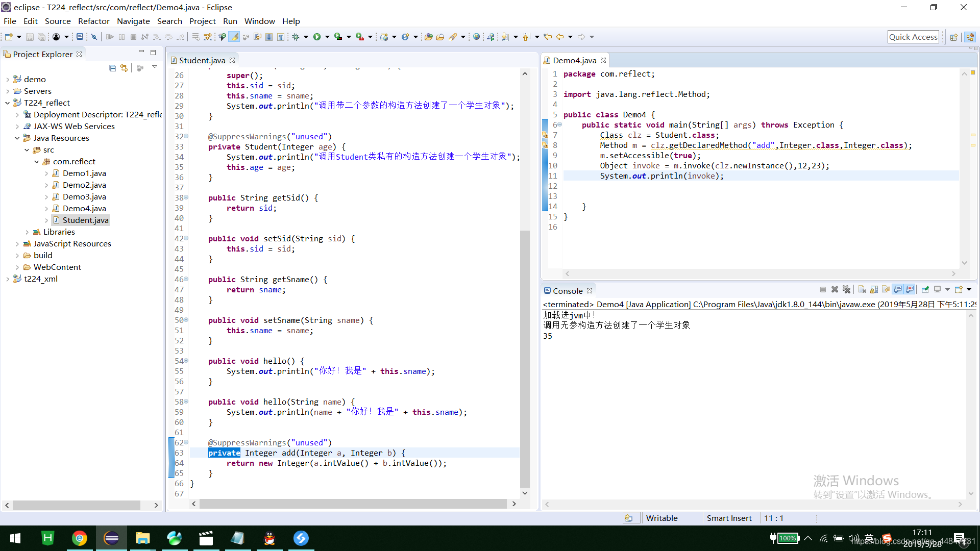Image resolution: width=980 pixels, height=551 pixels.
Task: Open the Windows Start menu
Action: tap(15, 538)
